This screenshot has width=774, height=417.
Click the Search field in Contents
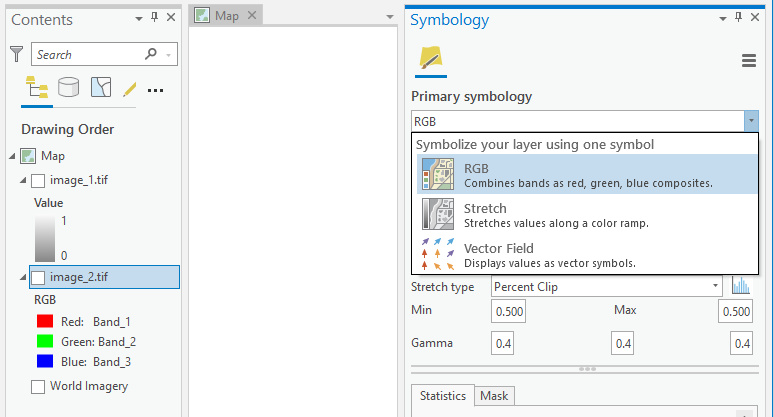[90, 54]
